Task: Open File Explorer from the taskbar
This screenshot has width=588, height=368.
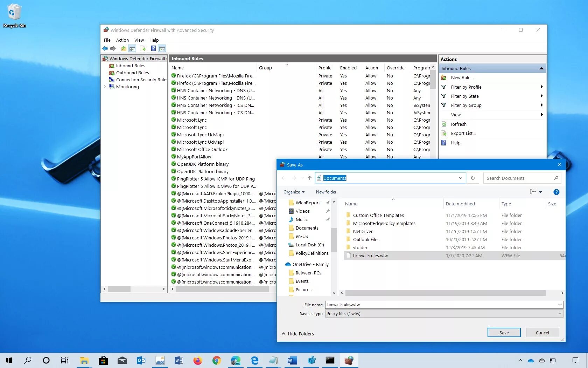Action: [84, 360]
